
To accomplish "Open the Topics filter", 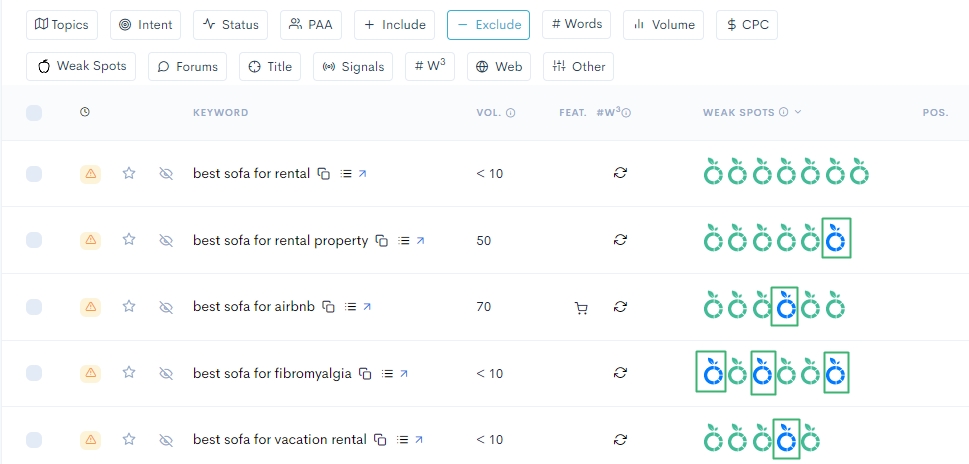I will pyautogui.click(x=62, y=25).
